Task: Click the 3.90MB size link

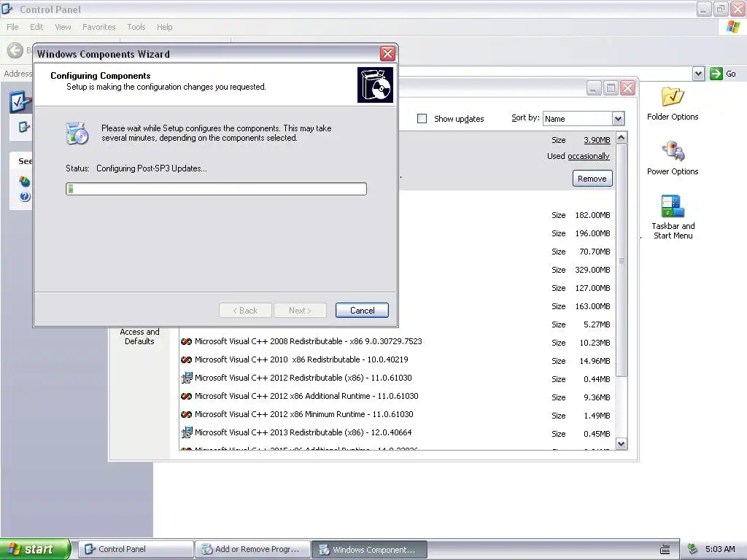Action: (597, 140)
